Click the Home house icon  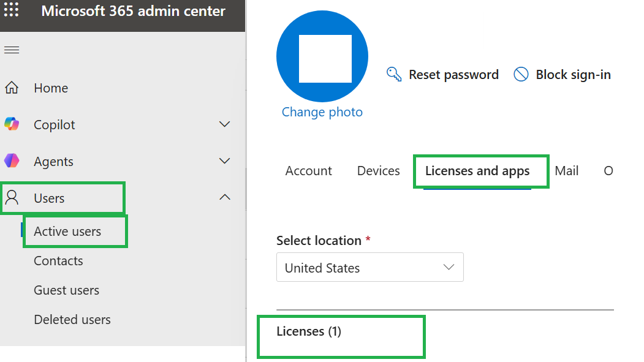(x=12, y=88)
